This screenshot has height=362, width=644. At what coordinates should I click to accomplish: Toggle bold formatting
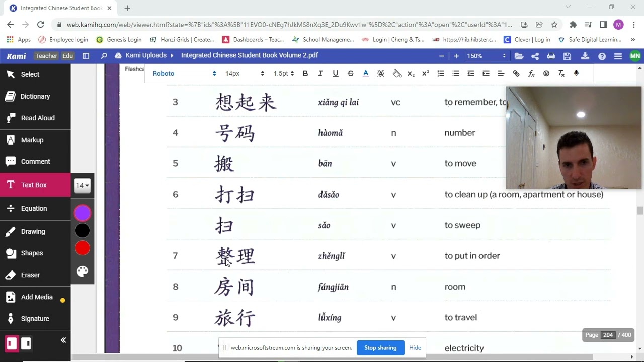pyautogui.click(x=305, y=74)
